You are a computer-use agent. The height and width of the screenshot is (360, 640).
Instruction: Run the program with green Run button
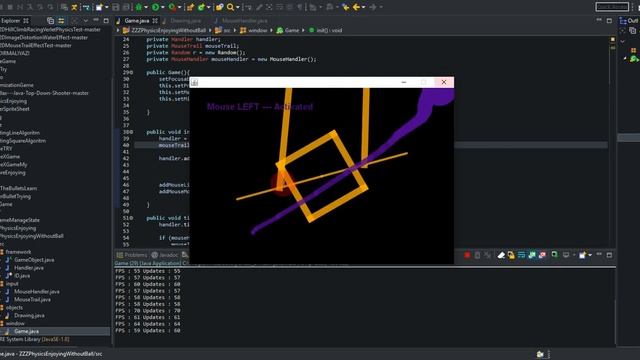(155, 7)
